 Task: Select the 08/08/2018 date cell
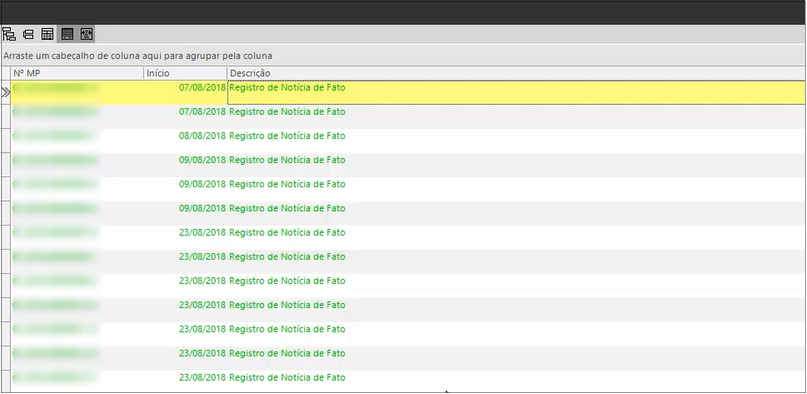pyautogui.click(x=202, y=136)
